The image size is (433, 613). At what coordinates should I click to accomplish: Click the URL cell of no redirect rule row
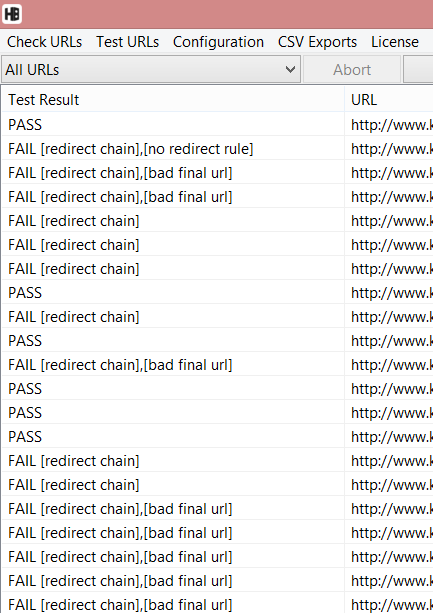click(389, 149)
